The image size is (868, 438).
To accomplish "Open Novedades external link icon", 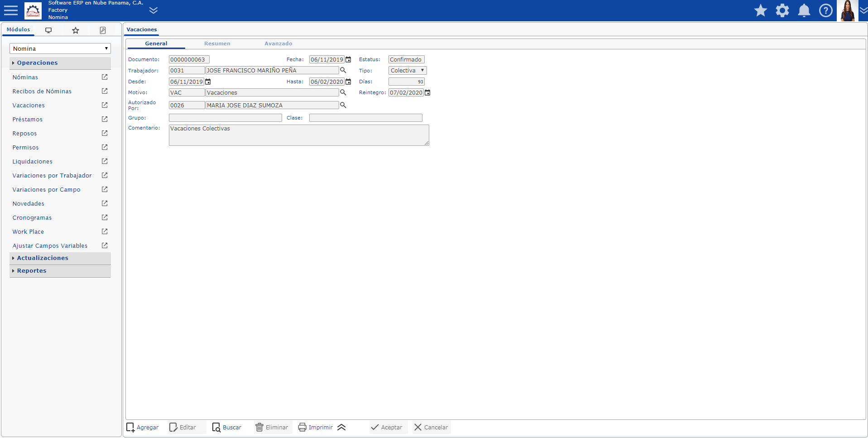I will [x=105, y=203].
